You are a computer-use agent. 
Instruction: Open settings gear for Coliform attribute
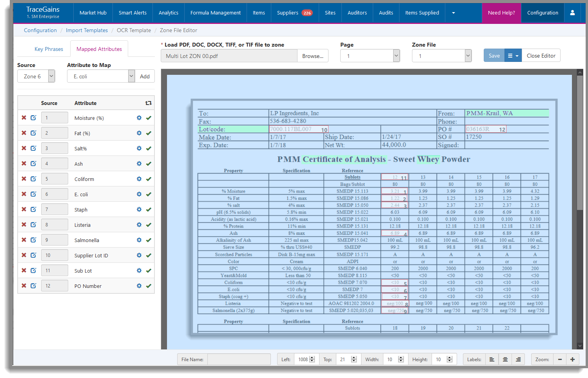(x=139, y=179)
